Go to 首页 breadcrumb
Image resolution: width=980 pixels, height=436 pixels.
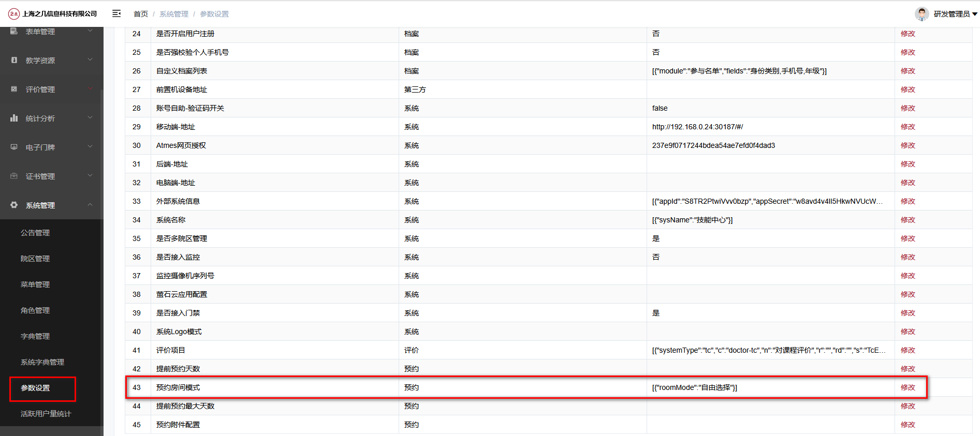[141, 14]
